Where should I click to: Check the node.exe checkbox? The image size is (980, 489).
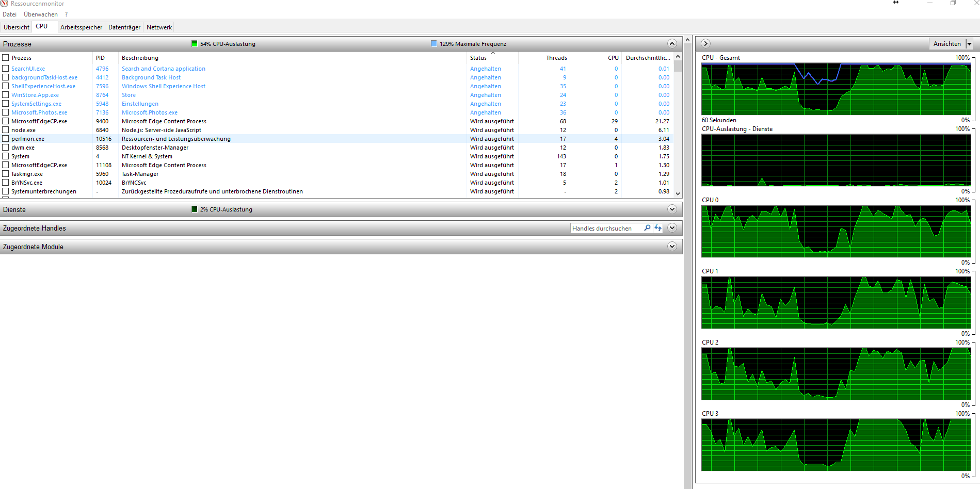point(6,130)
